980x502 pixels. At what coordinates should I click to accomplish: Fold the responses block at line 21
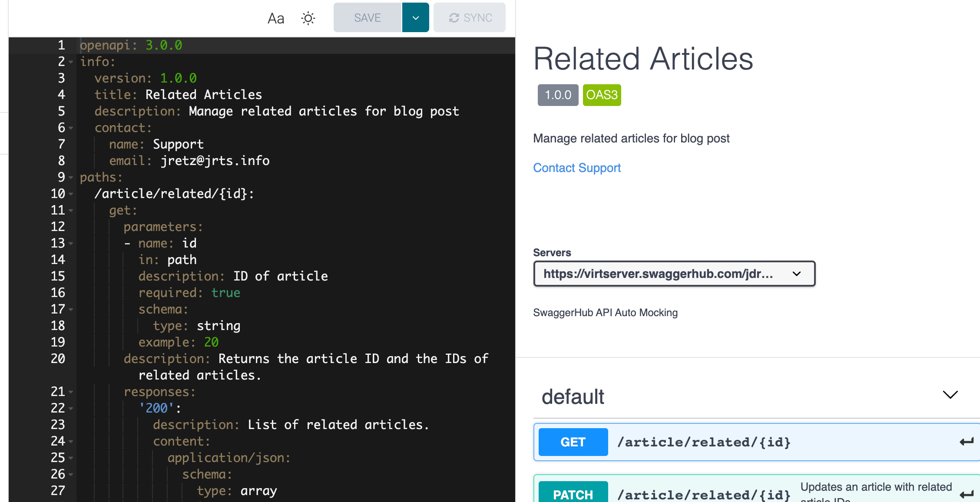[x=71, y=392]
